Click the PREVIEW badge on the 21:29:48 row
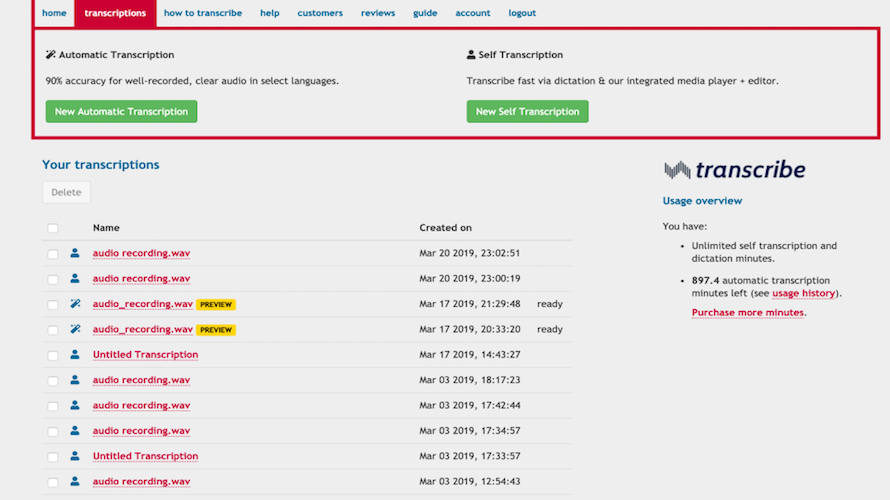The height and width of the screenshot is (500, 890). coord(216,304)
